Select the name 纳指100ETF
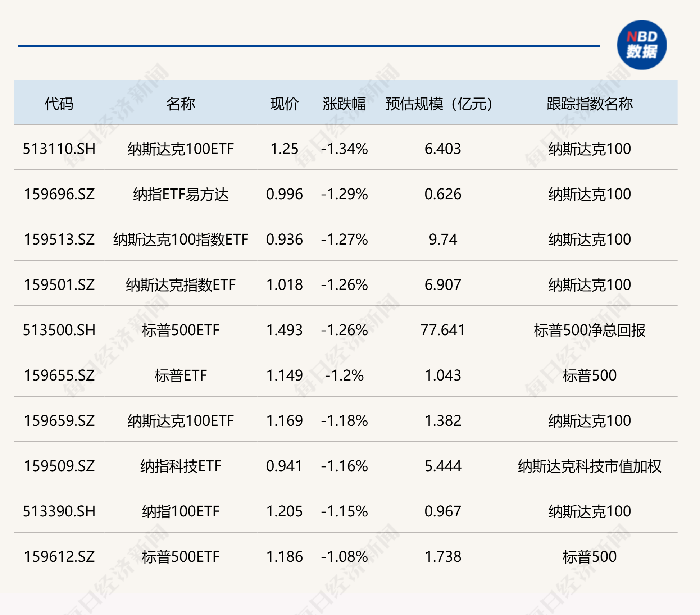 click(181, 511)
